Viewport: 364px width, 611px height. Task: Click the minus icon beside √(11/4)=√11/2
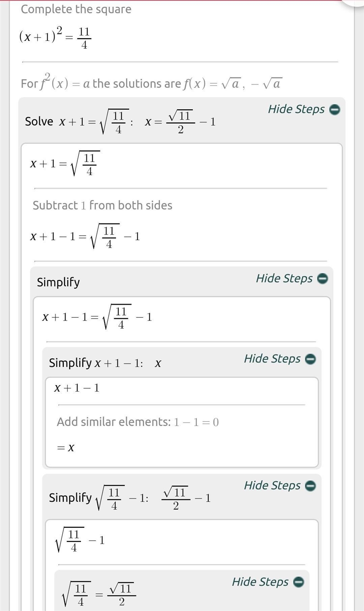[x=298, y=582]
